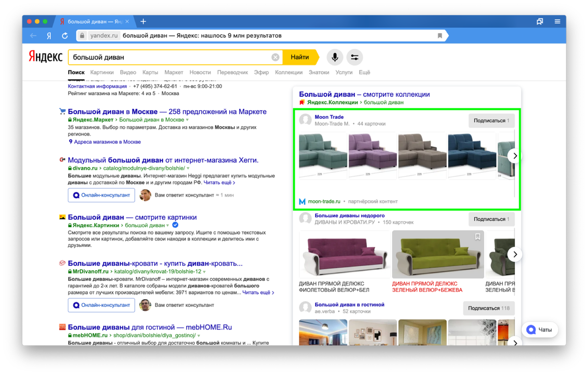588x374 pixels.
Task: Bookmark the page from the address bar icon
Action: pos(440,36)
